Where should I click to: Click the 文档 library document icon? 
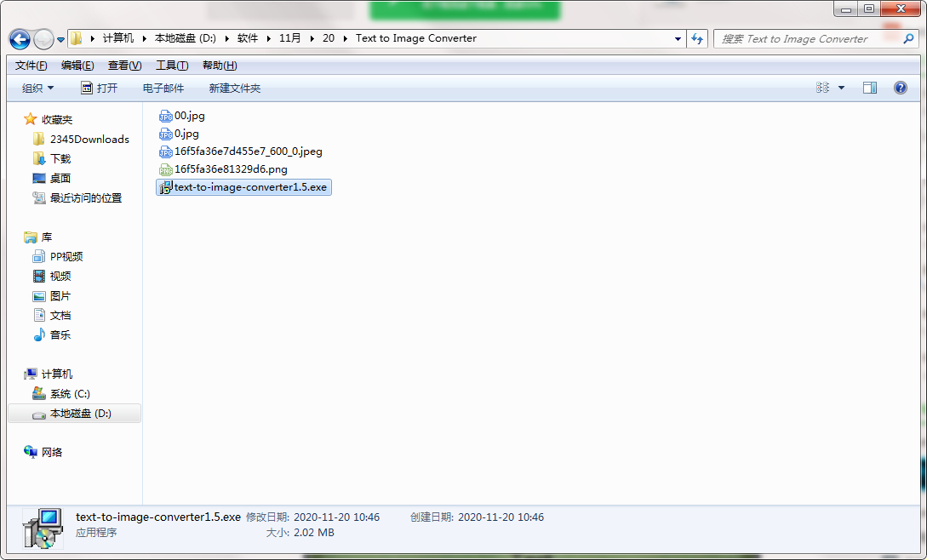click(39, 315)
